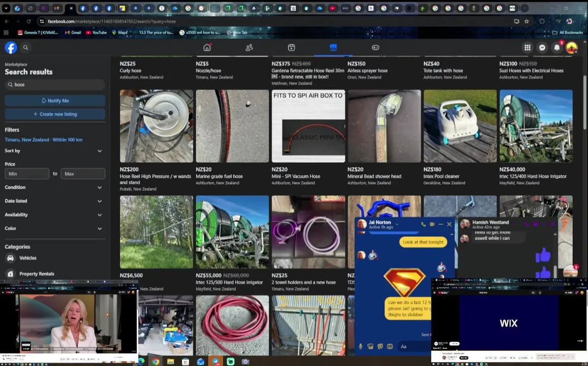588x366 pixels.
Task: Click Create new listing button
Action: pyautogui.click(x=55, y=114)
